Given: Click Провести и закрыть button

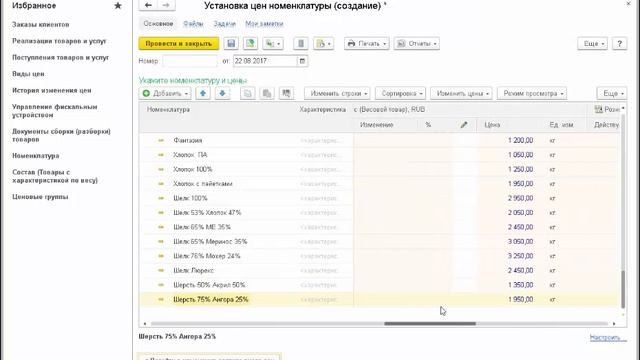Looking at the screenshot, I should point(179,43).
